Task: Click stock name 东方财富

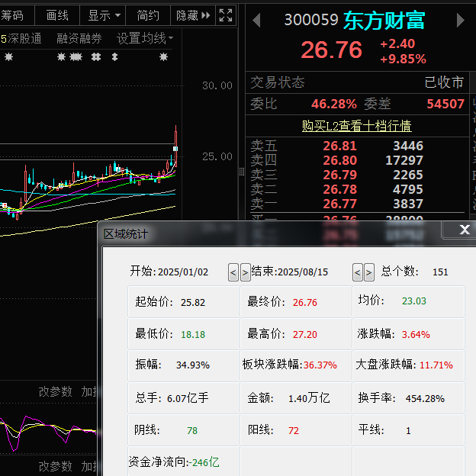Action: (384, 21)
